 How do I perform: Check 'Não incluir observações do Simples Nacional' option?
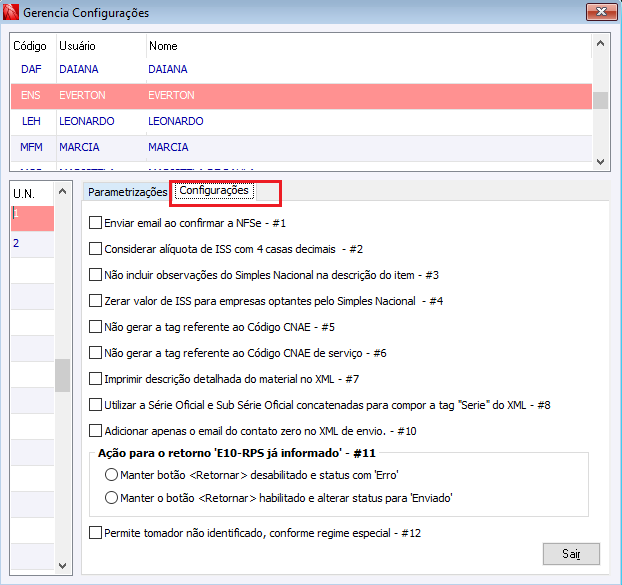[95, 275]
